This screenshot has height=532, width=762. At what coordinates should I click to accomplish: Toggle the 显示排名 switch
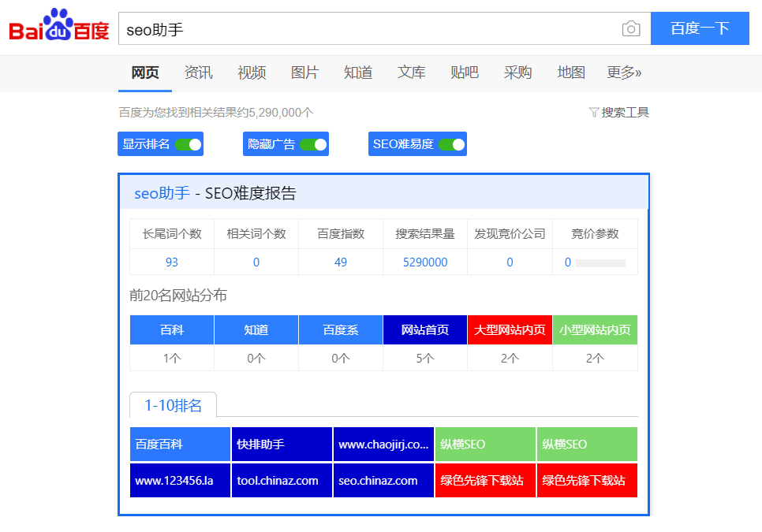[x=188, y=145]
